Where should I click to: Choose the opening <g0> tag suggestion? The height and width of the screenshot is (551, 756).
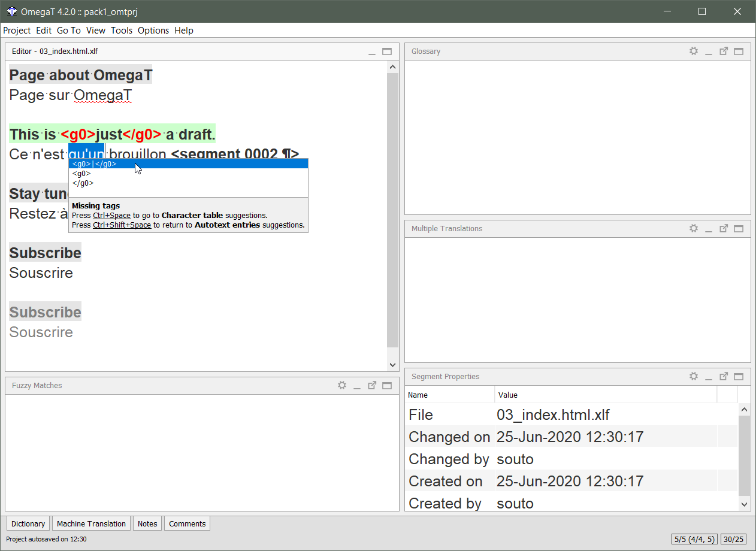[188, 174]
